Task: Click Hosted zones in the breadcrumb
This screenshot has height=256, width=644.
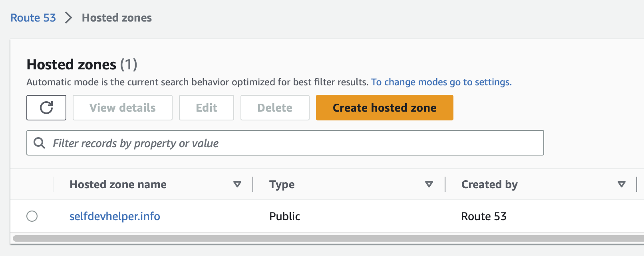Action: click(117, 18)
